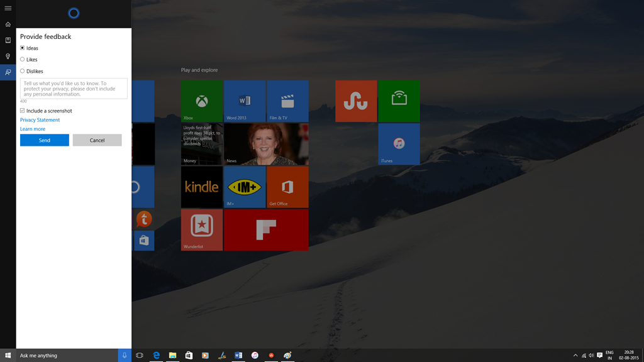The width and height of the screenshot is (644, 362).
Task: Uncheck Include a screenshot
Action: [22, 111]
